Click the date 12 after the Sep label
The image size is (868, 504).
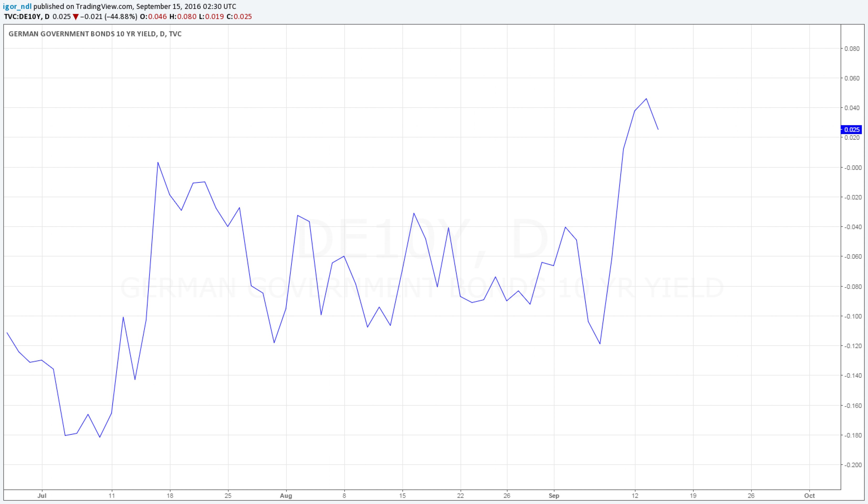tap(635, 496)
